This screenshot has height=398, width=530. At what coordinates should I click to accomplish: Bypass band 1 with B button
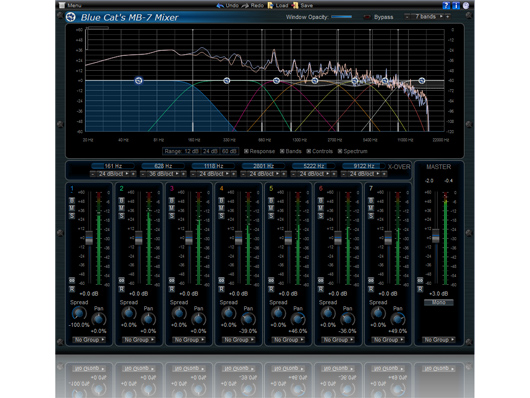pyautogui.click(x=72, y=201)
